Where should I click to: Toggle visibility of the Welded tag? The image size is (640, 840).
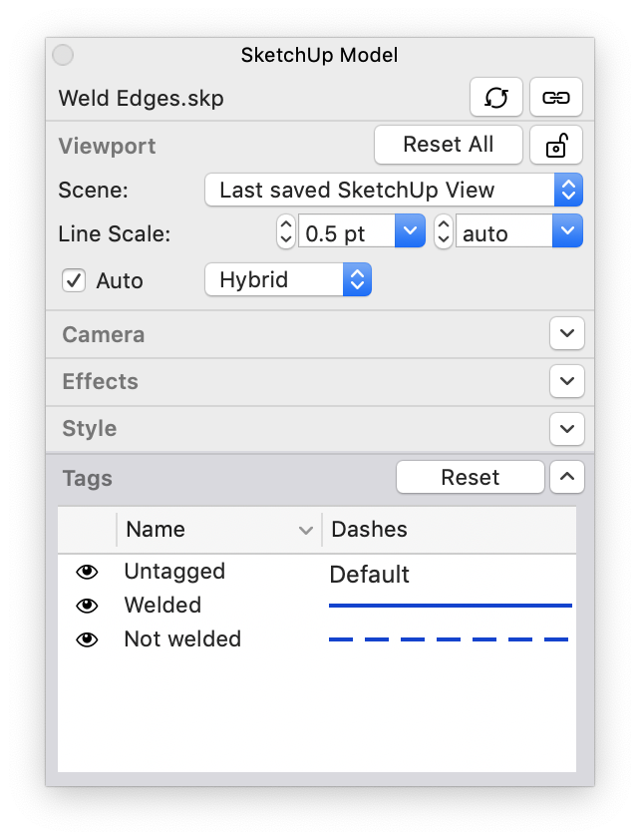(x=88, y=606)
